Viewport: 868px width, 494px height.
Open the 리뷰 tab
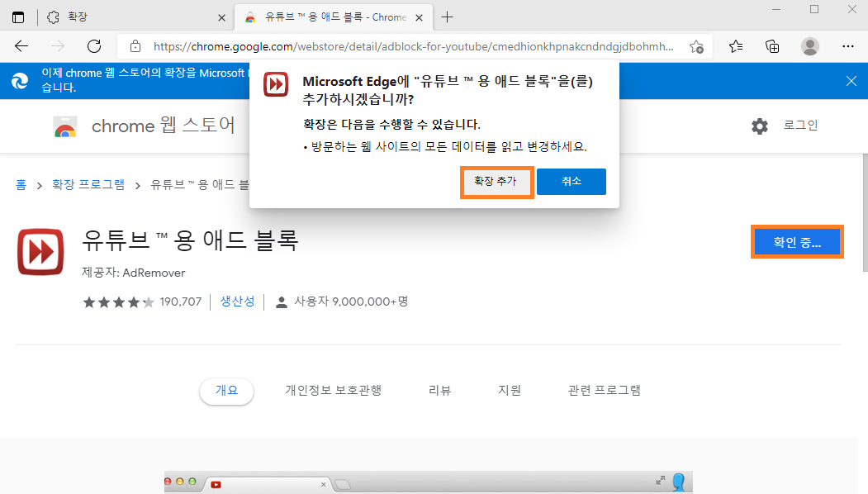point(439,391)
